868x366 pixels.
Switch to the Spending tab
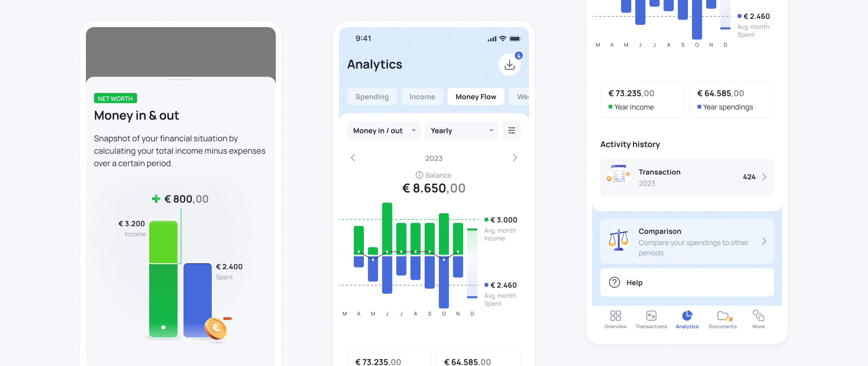coord(372,97)
